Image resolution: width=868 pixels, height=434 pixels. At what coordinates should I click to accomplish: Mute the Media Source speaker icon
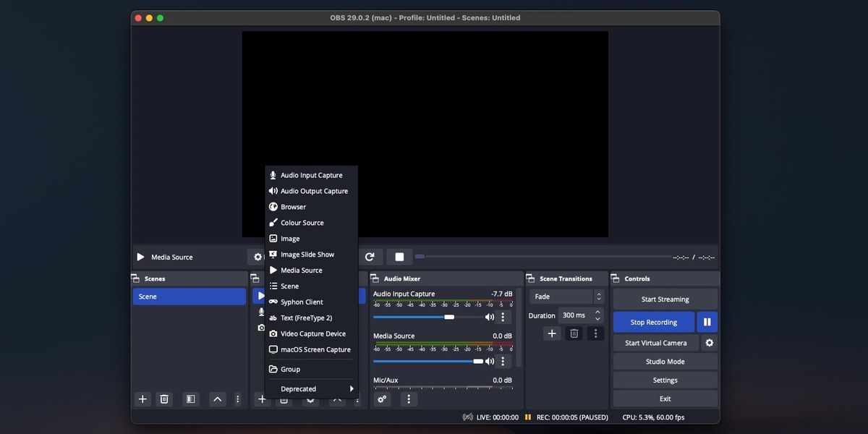point(490,361)
